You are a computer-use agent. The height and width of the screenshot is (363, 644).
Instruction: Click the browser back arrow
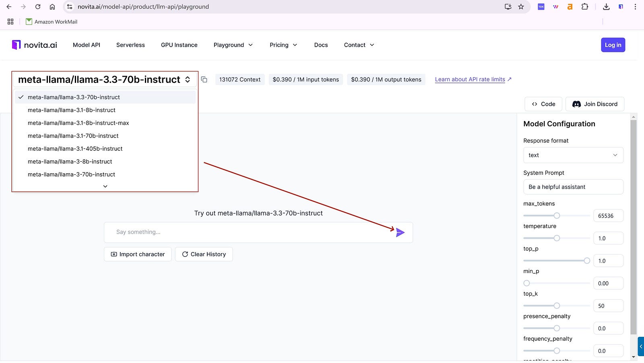tap(9, 7)
